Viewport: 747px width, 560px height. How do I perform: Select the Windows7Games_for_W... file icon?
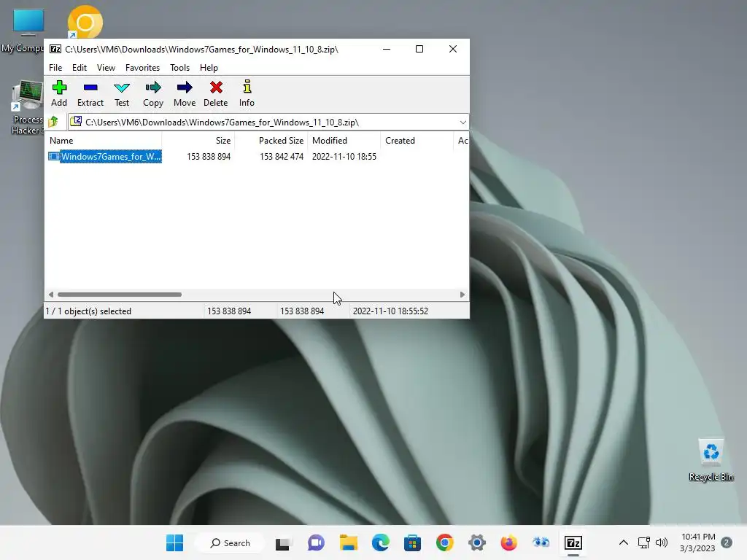pos(54,156)
